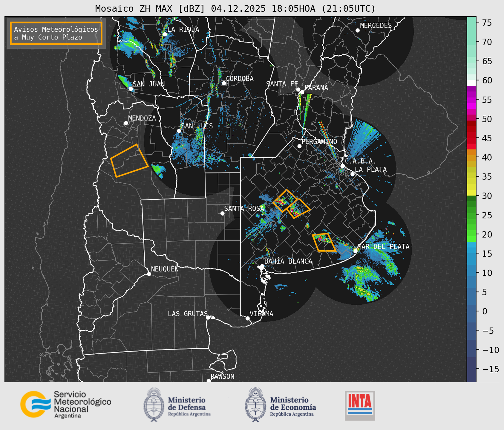The height and width of the screenshot is (430, 504).
Task: Click the CÓRDOBA city marker dot
Action: click(x=224, y=83)
